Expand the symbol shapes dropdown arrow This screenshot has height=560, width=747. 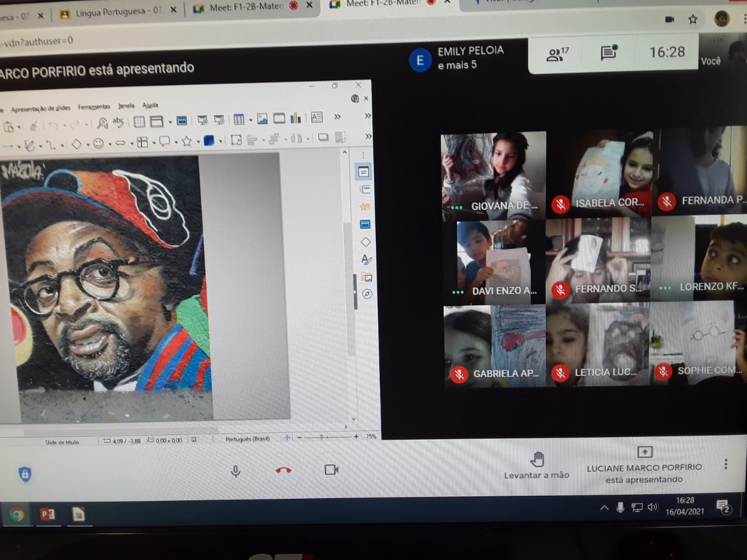[x=110, y=143]
